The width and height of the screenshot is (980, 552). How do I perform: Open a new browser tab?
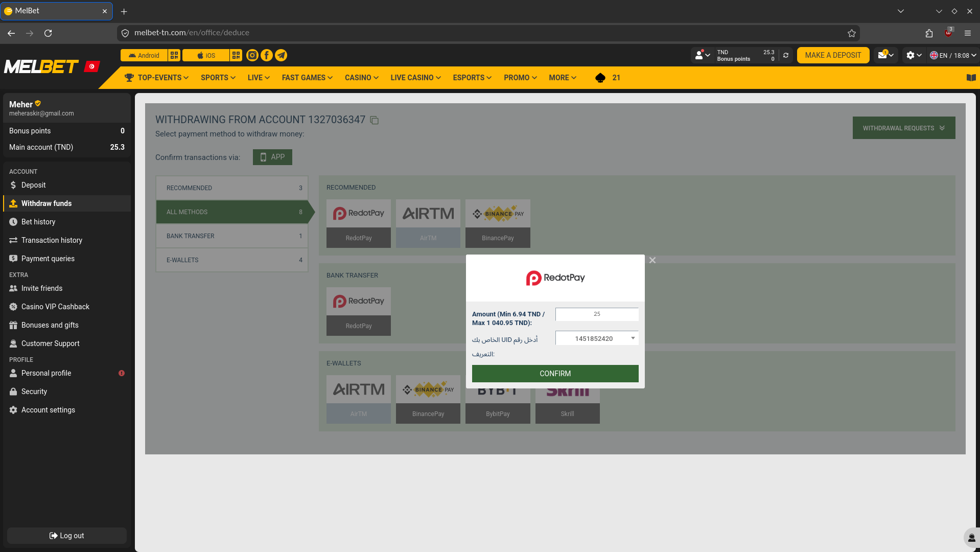coord(124,11)
